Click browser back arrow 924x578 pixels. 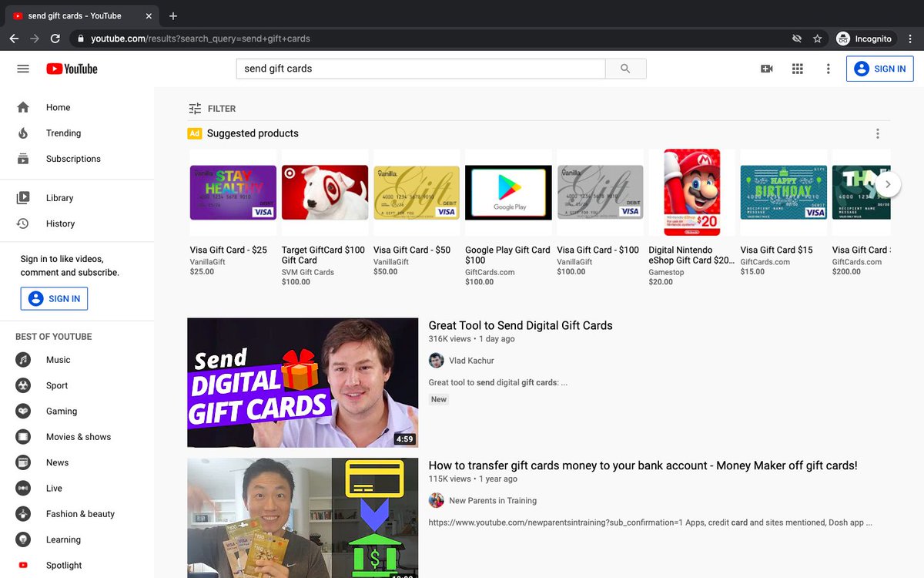click(x=14, y=39)
